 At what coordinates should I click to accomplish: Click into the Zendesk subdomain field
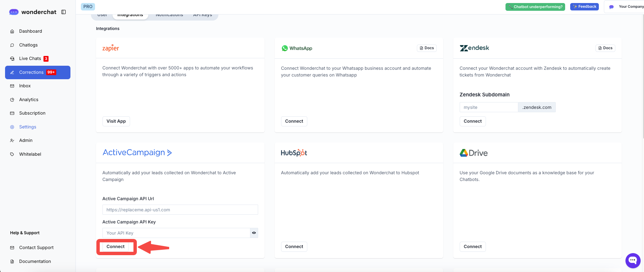[488, 108]
